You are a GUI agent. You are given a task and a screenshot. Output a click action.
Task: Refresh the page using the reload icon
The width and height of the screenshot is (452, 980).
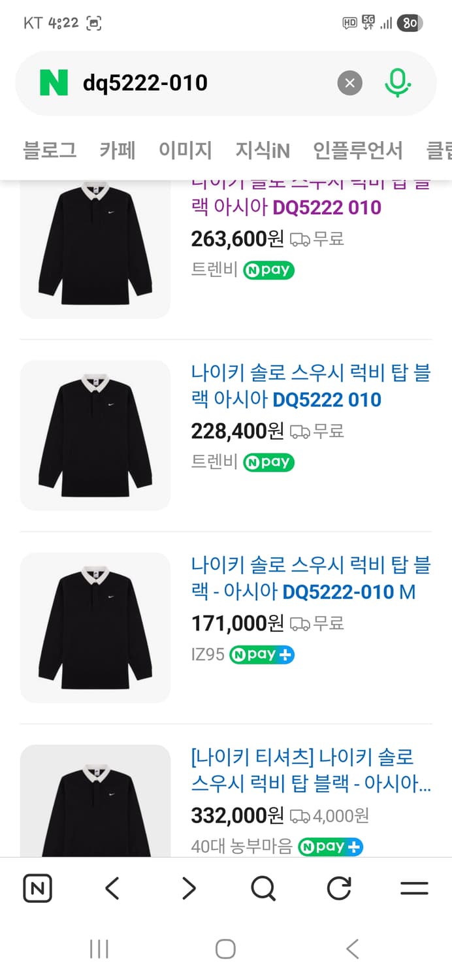coord(338,888)
